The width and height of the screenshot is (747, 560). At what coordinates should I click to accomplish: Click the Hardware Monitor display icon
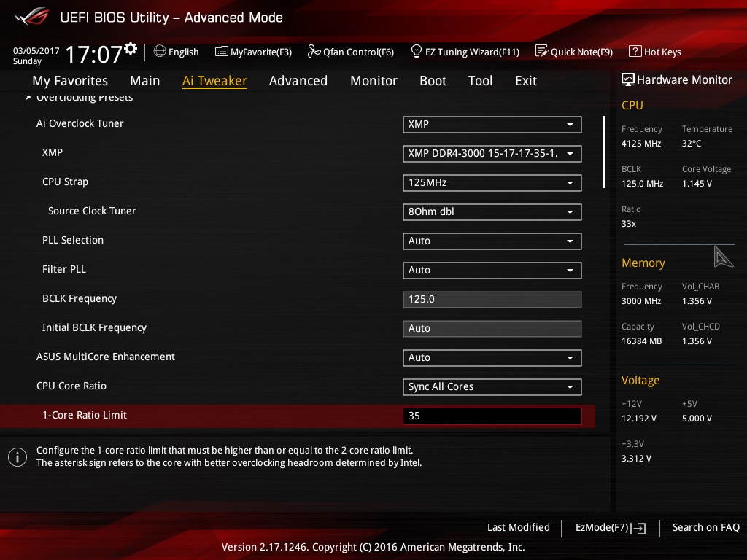tap(628, 79)
